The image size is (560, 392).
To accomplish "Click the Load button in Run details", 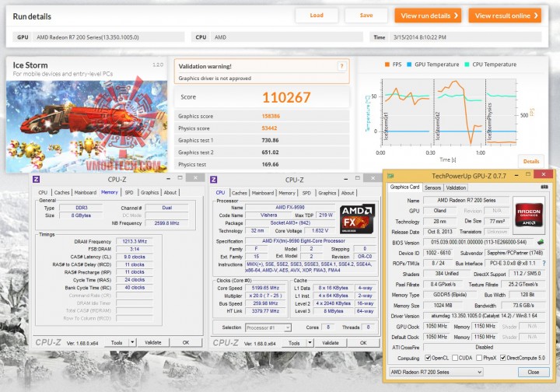I will coord(317,16).
